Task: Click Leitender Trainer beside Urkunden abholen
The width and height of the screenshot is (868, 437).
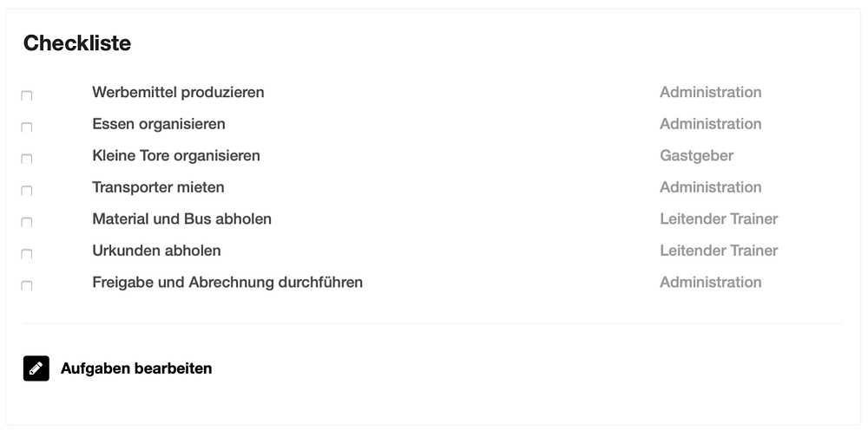Action: click(719, 251)
